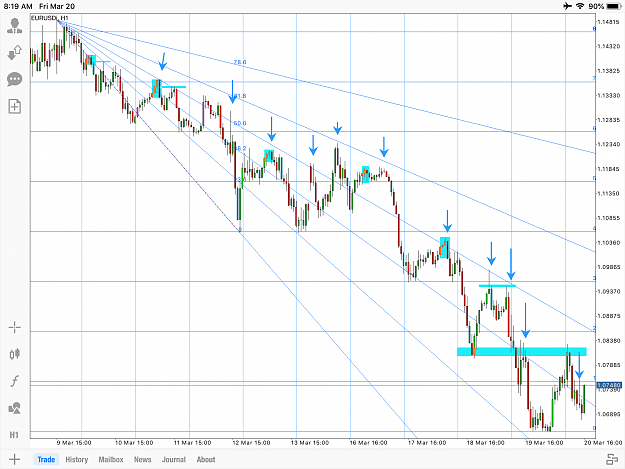The image size is (625, 469).
Task: Open the Mailbox tab
Action: coord(111,459)
